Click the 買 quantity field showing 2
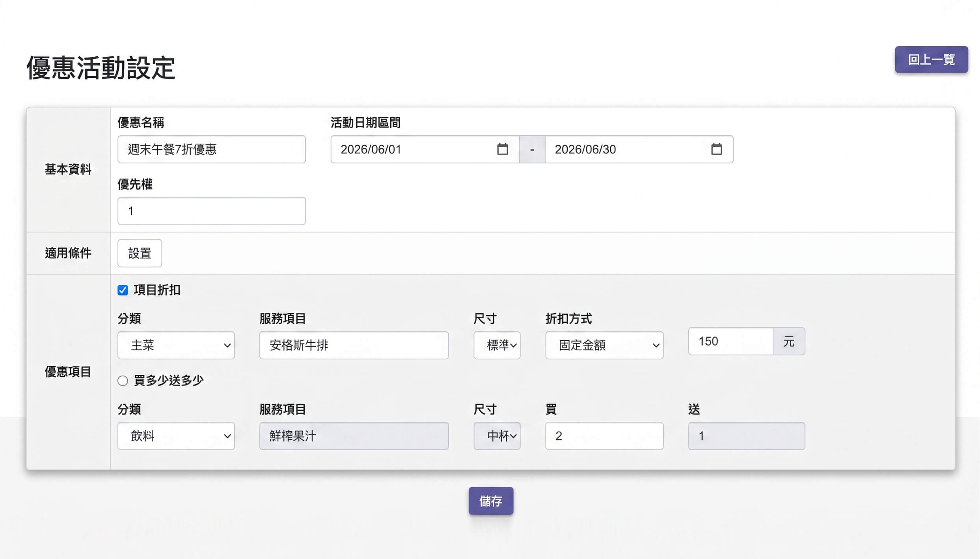This screenshot has width=980, height=559. tap(604, 436)
